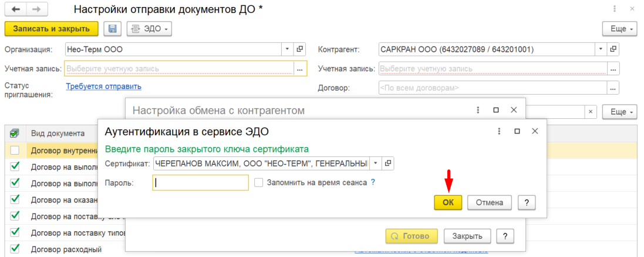
Task: Maximize Настройка обмена с контрагентом window
Action: tap(495, 110)
